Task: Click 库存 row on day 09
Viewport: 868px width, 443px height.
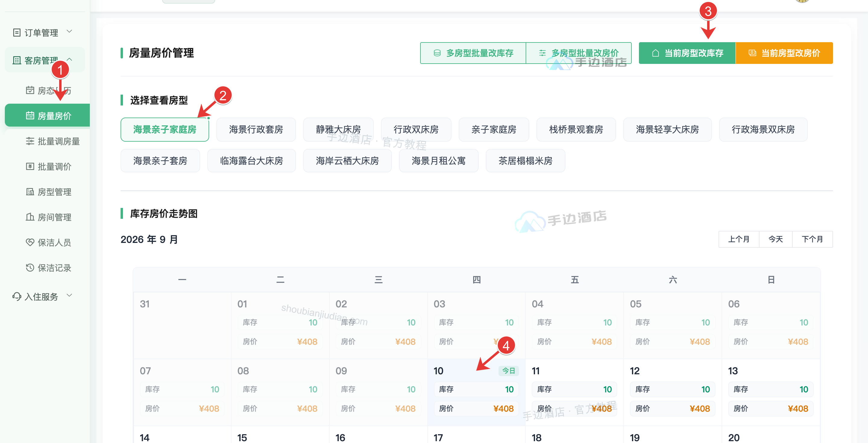Action: pos(378,389)
